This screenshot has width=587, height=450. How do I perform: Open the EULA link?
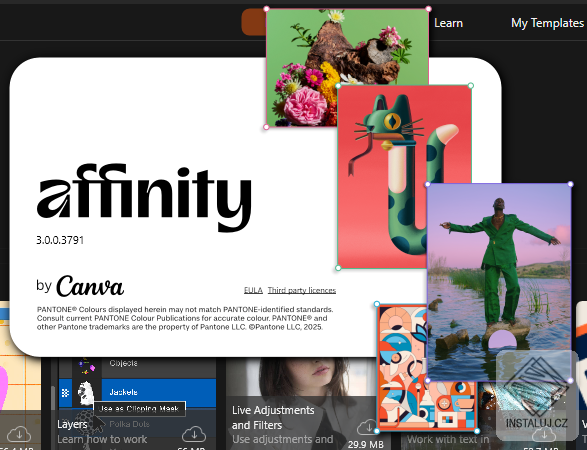(x=253, y=290)
